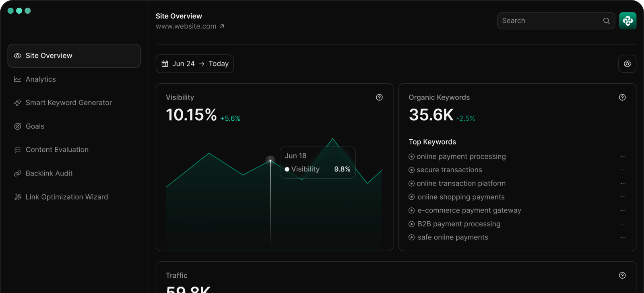Expand options menu for 'safe online payments'

point(623,237)
